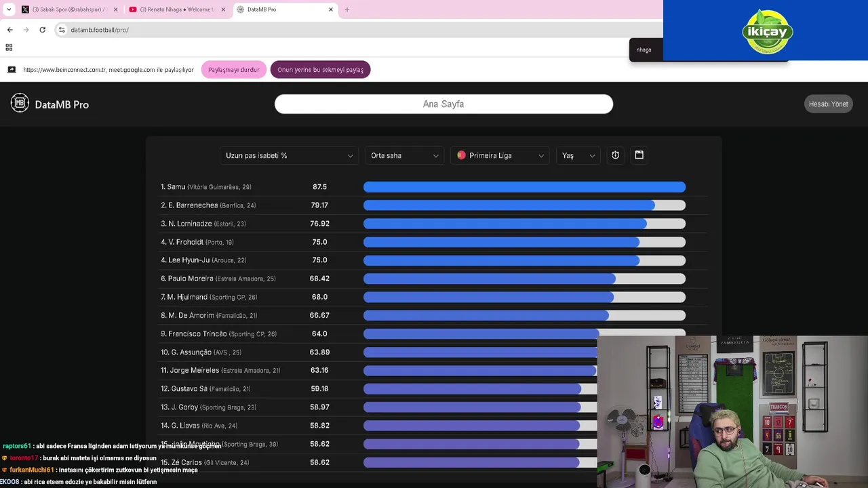Click the DataMB Pro logo icon
This screenshot has width=868, height=488.
pos(20,103)
